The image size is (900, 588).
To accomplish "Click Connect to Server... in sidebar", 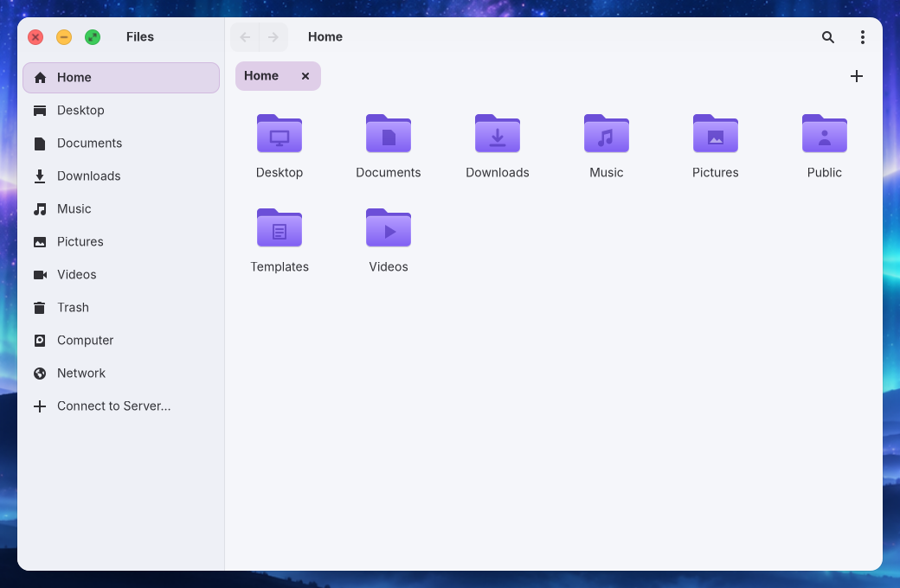I will coord(121,406).
